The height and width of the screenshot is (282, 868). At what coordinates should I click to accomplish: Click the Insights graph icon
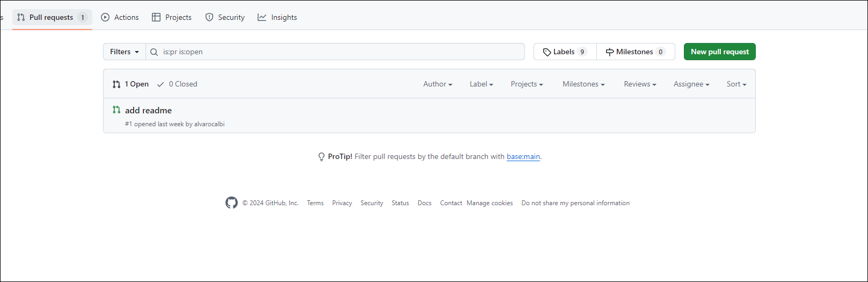(262, 17)
